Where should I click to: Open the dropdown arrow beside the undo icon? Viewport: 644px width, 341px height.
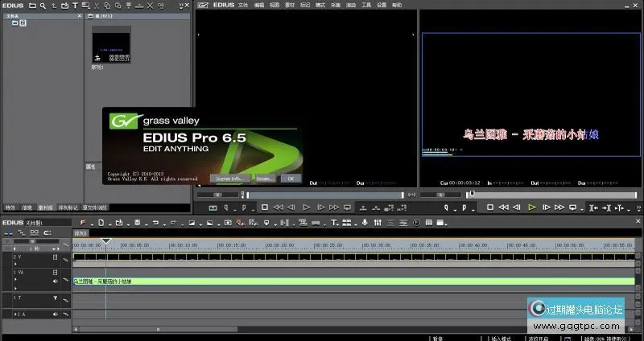pos(163,222)
